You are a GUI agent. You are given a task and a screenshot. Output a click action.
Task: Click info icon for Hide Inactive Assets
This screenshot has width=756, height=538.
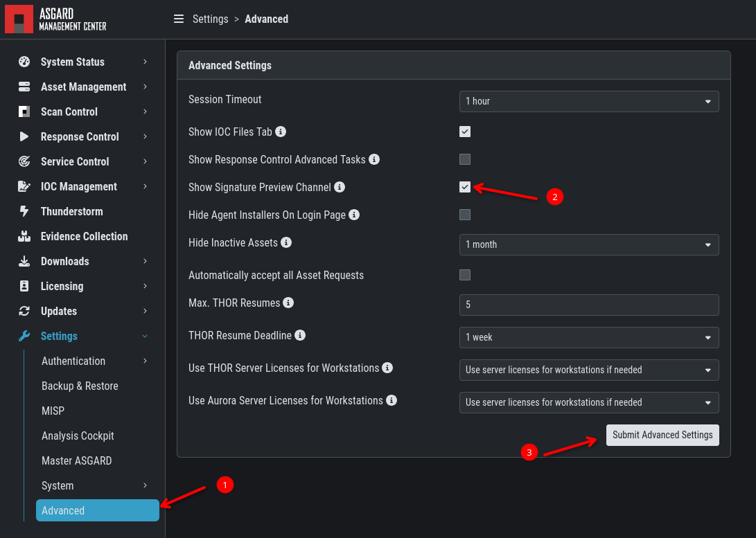click(x=286, y=242)
